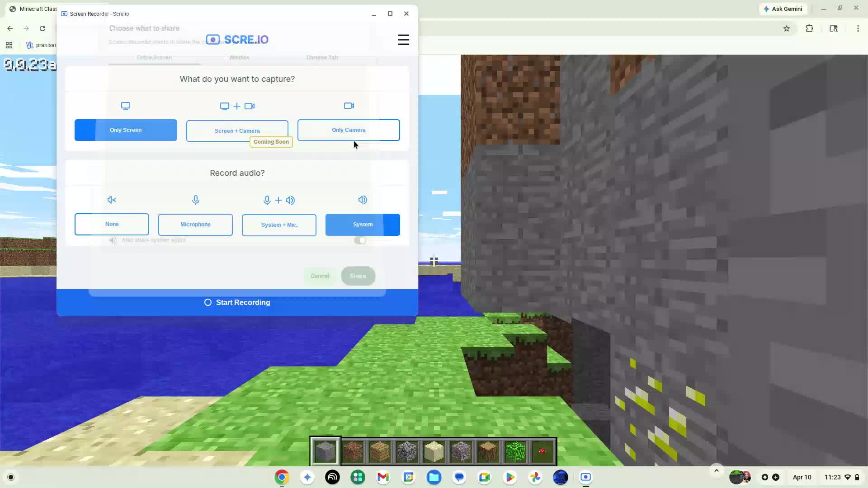Click the muted speaker icon above None
The width and height of the screenshot is (868, 488).
111,200
